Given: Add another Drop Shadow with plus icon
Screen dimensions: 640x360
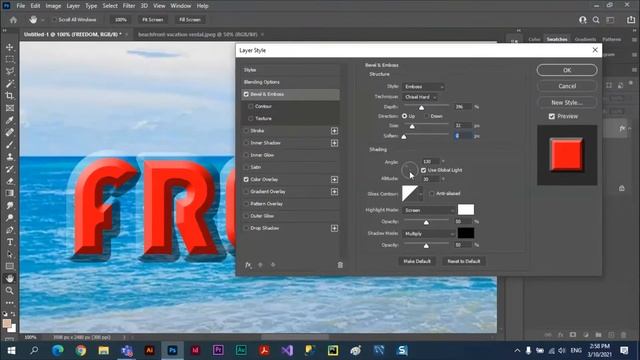Looking at the screenshot, I should [334, 228].
